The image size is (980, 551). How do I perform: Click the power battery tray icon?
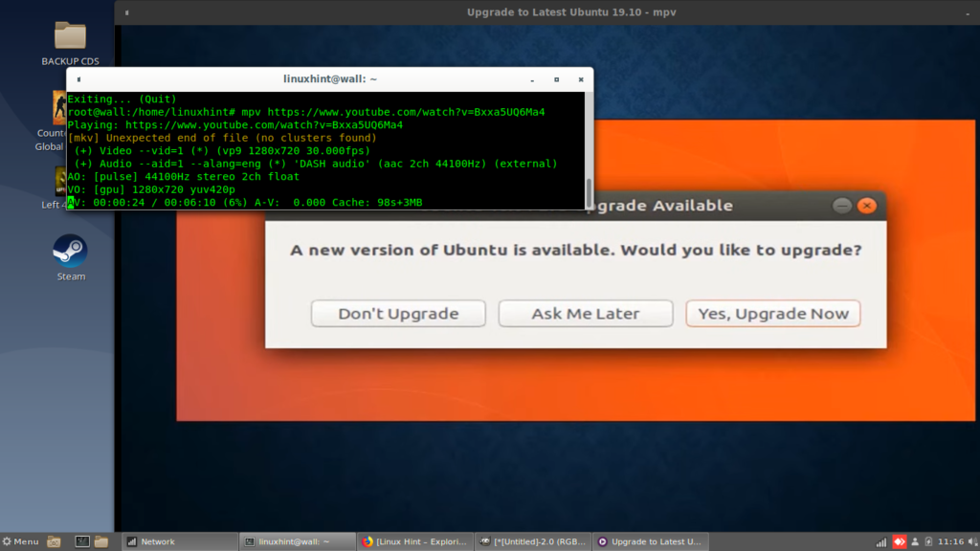(x=928, y=541)
